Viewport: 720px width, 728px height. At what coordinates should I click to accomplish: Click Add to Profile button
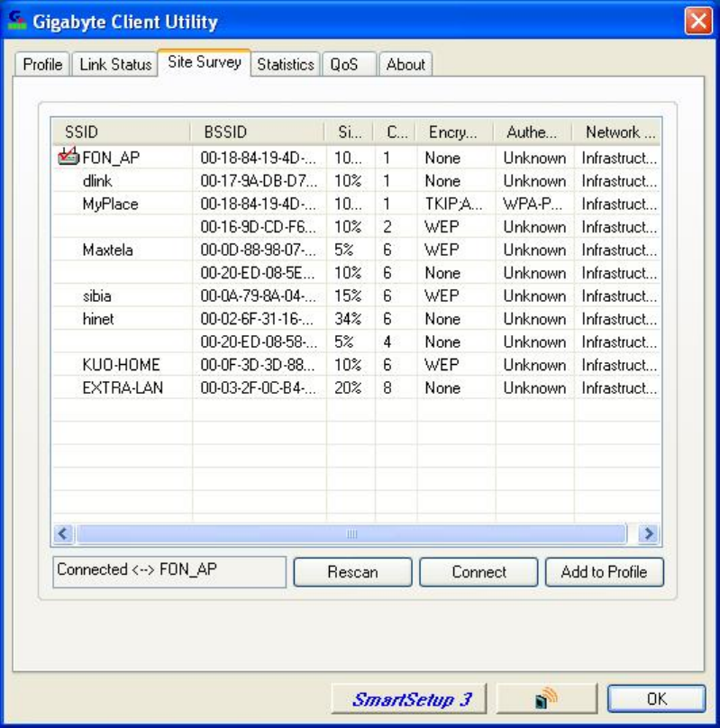tap(604, 571)
